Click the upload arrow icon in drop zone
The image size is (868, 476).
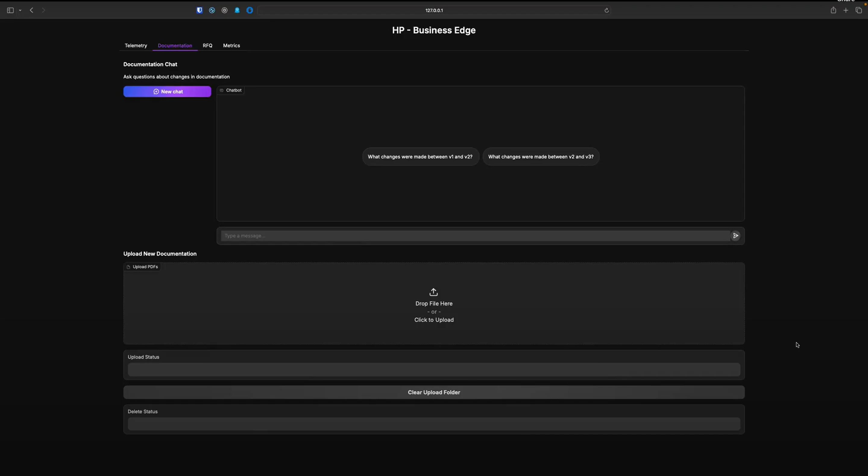(434, 292)
